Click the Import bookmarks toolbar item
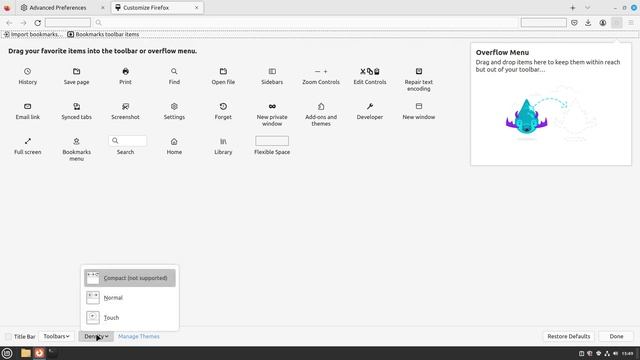 (x=33, y=34)
